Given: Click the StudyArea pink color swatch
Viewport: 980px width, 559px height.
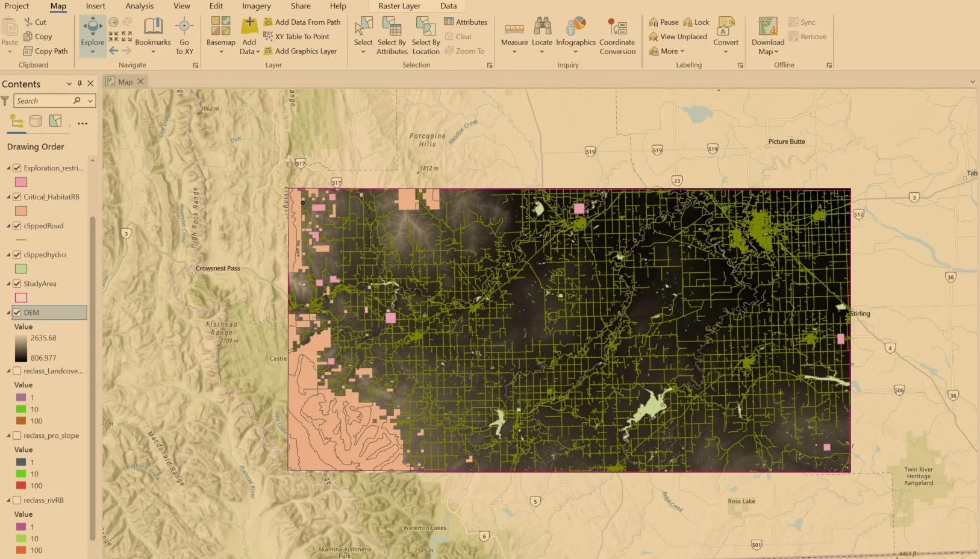Looking at the screenshot, I should point(21,298).
